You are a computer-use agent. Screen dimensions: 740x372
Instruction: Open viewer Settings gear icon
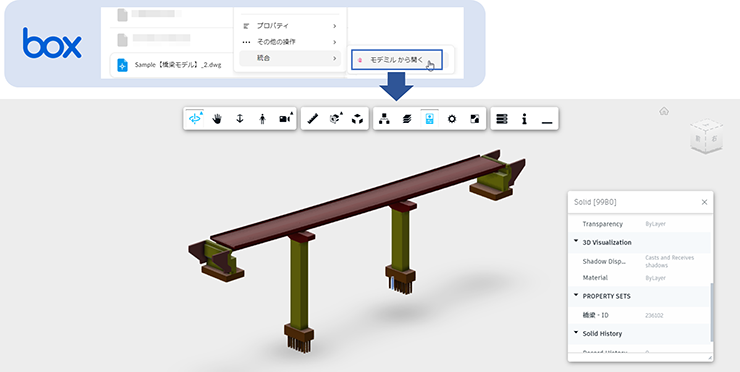(452, 119)
